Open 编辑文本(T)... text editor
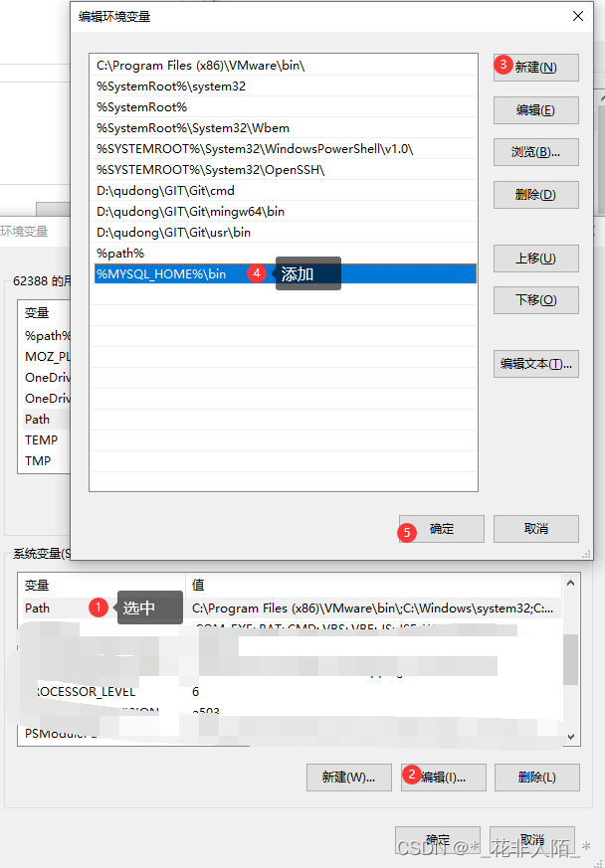 click(x=535, y=364)
